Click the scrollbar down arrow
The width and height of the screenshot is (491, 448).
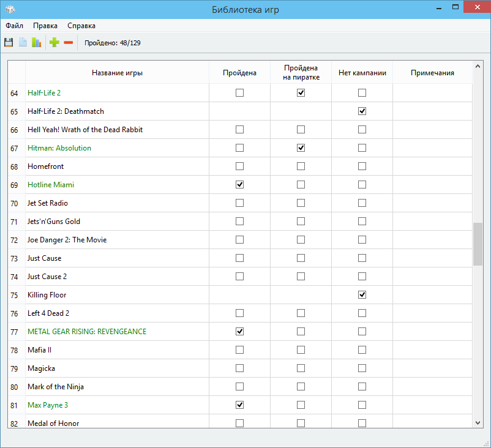478,423
